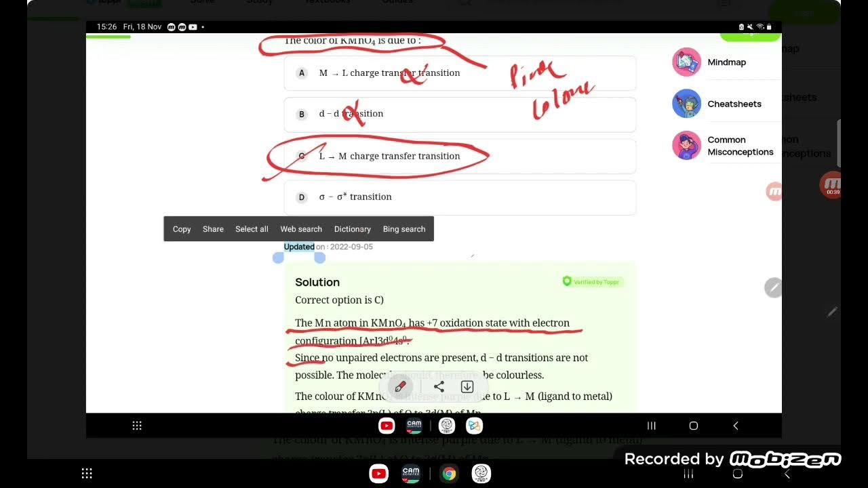Open the Cheatsheets link
The width and height of the screenshot is (868, 488).
(734, 104)
